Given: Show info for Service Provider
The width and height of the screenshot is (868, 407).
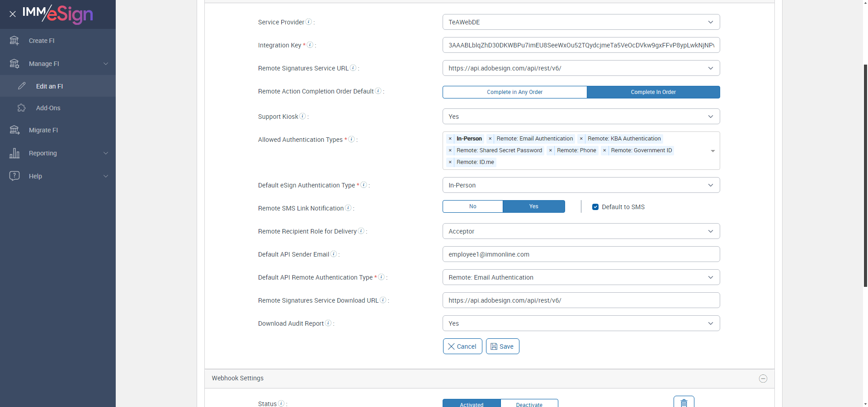Looking at the screenshot, I should pyautogui.click(x=309, y=22).
